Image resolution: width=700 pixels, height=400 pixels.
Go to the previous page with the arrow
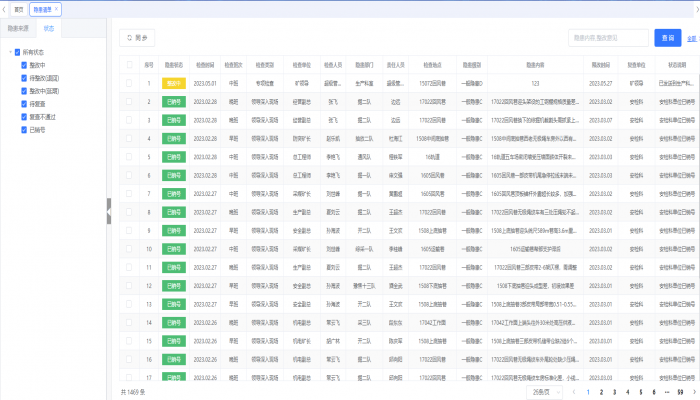tap(573, 392)
